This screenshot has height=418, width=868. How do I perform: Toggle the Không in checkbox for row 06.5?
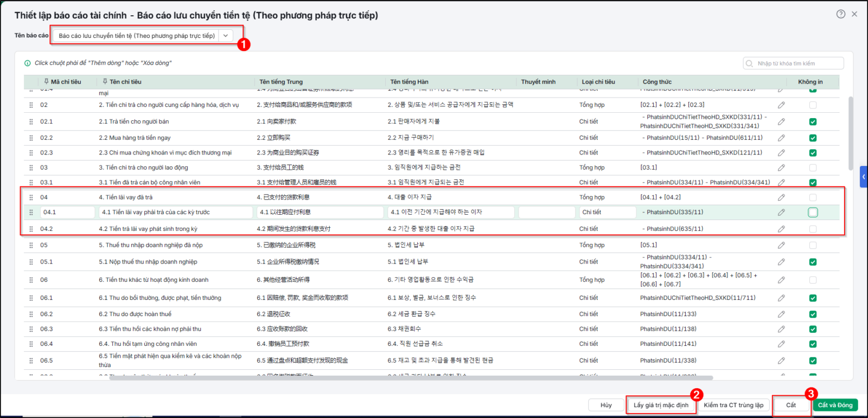pyautogui.click(x=813, y=361)
